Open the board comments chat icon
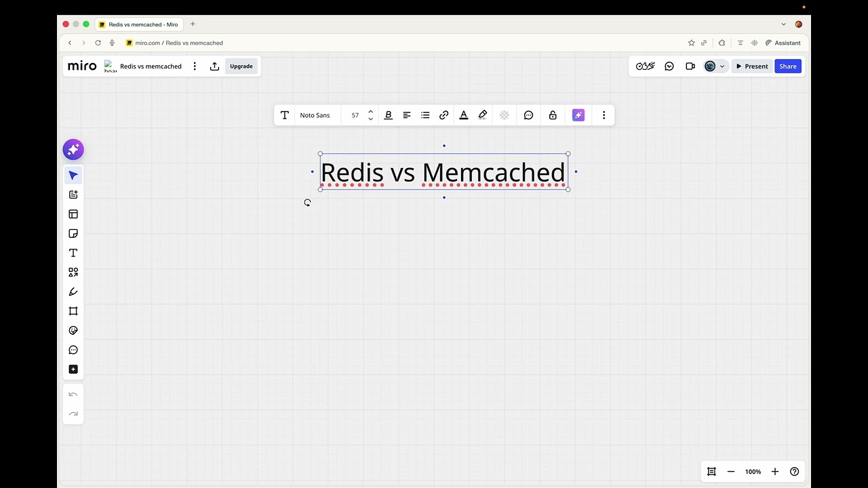The image size is (868, 488). tap(669, 66)
